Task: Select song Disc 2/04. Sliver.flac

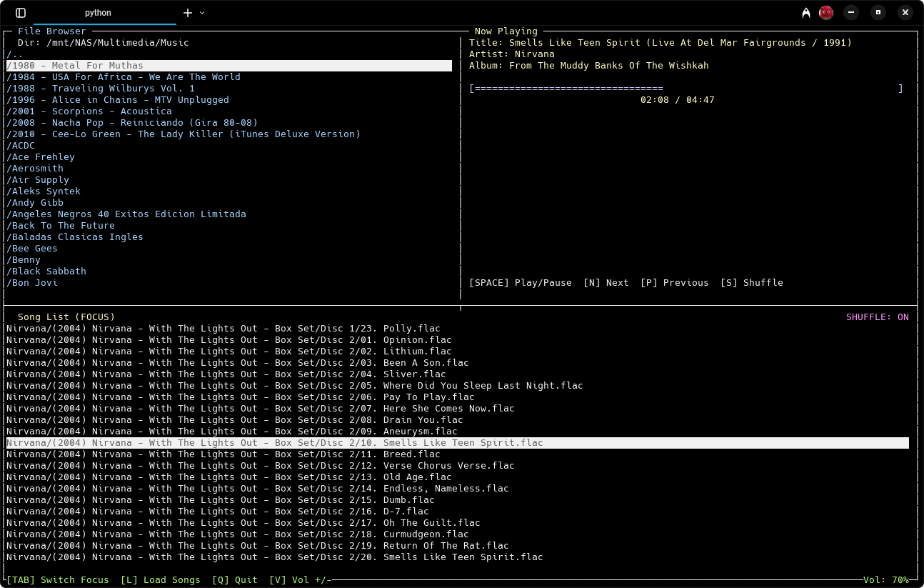Action: [x=226, y=374]
